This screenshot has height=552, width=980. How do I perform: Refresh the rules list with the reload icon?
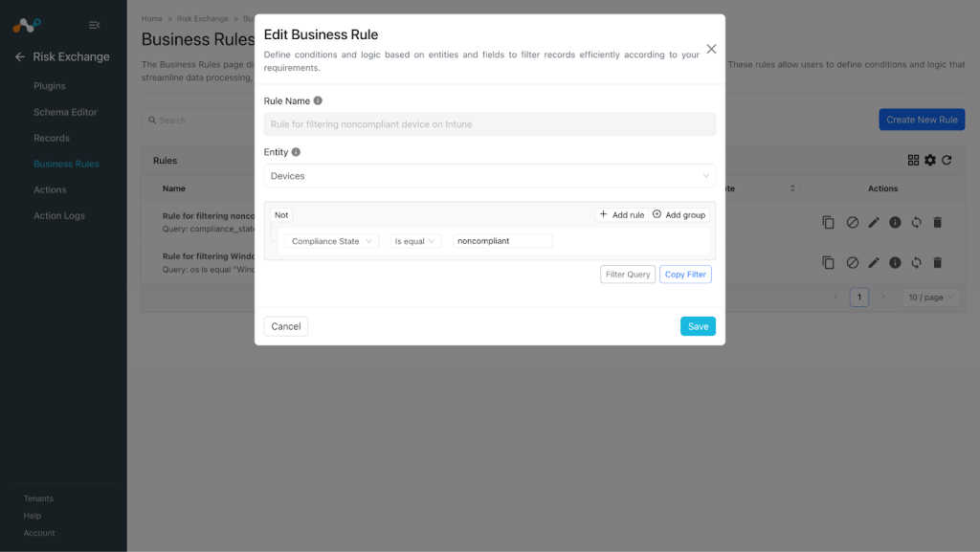[x=947, y=161]
